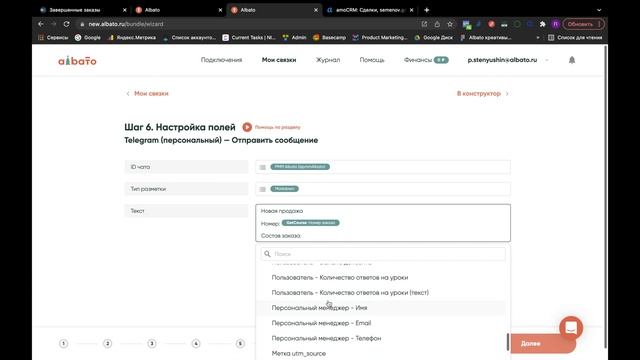Select Пользователь - Количество ответов на уроки

(x=340, y=278)
